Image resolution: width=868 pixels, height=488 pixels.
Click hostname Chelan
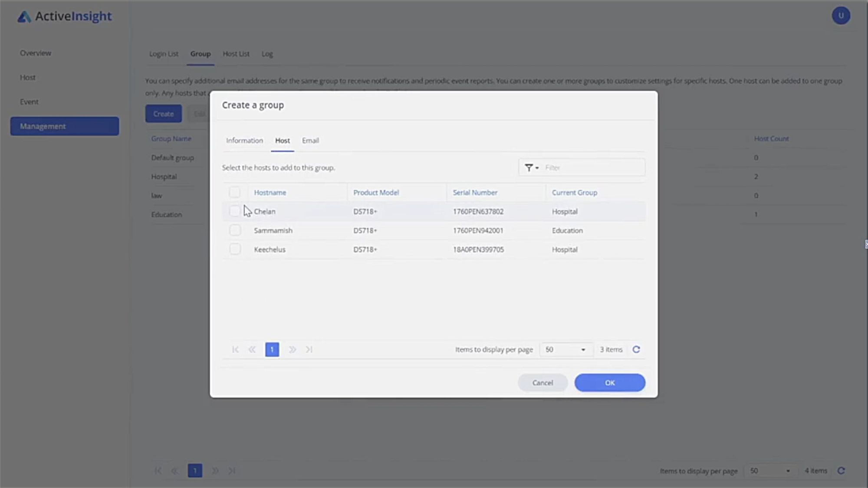click(x=265, y=211)
